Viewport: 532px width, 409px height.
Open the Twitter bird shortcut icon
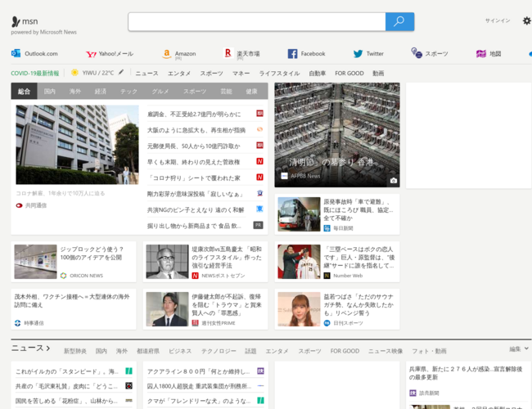point(358,53)
